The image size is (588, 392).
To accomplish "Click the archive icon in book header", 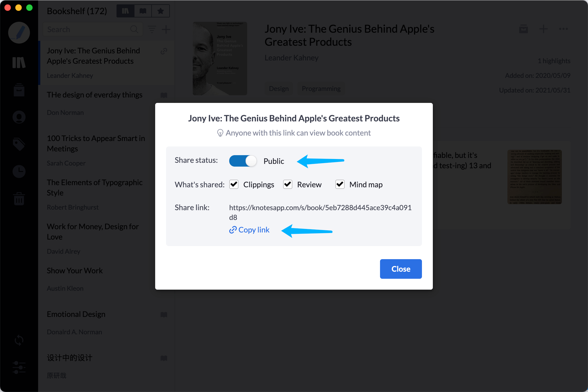I will (523, 29).
